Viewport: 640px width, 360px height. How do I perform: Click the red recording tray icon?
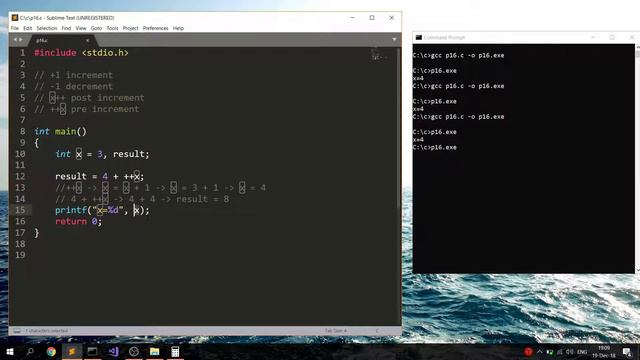click(529, 351)
